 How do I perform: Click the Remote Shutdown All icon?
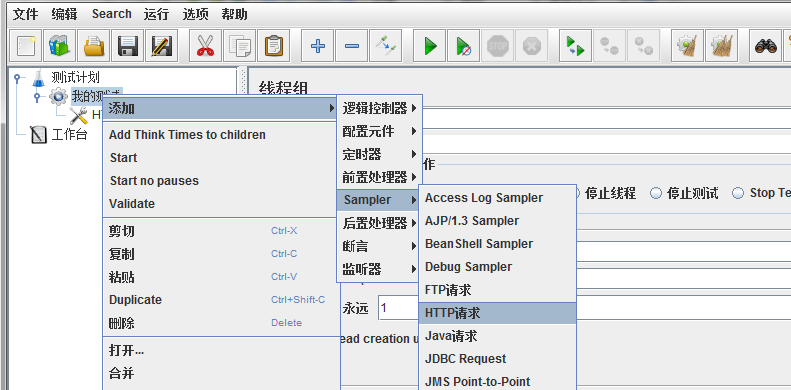(643, 46)
